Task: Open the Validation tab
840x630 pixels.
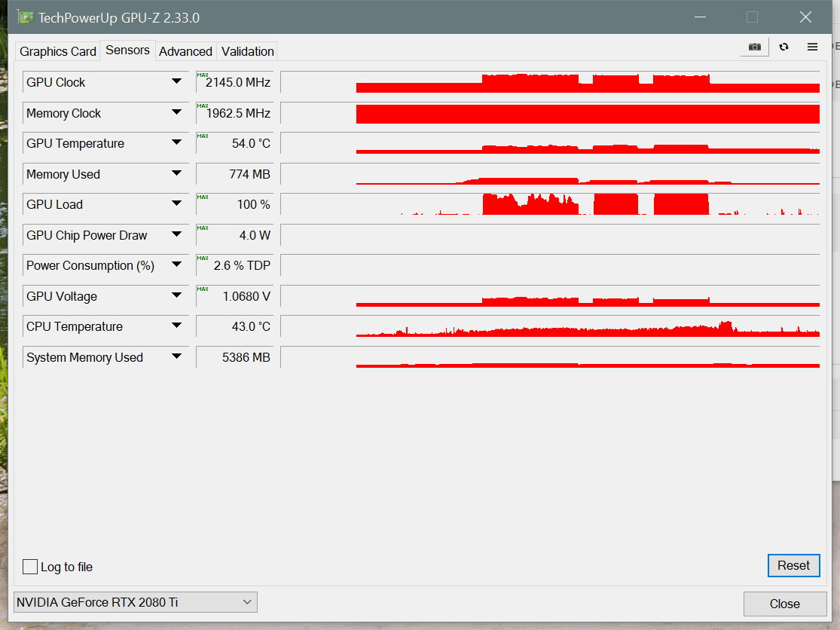Action: 248,51
